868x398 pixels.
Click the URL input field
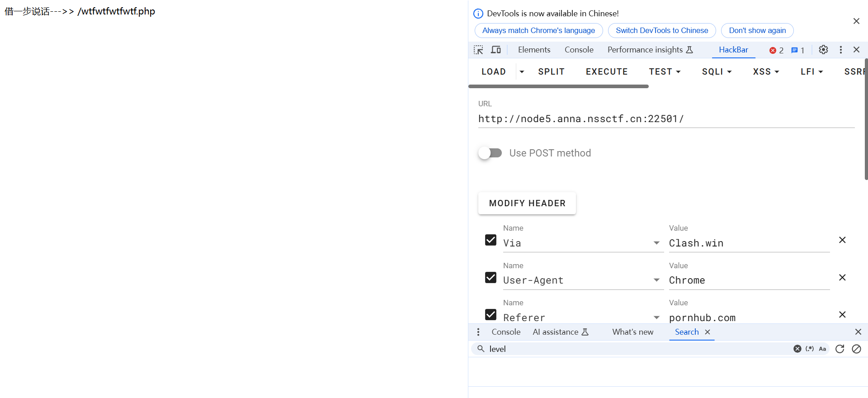(666, 119)
